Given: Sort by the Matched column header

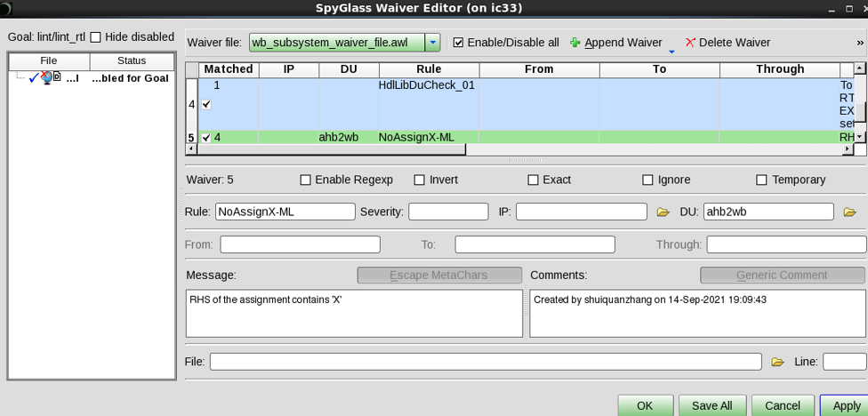Looking at the screenshot, I should pos(229,69).
